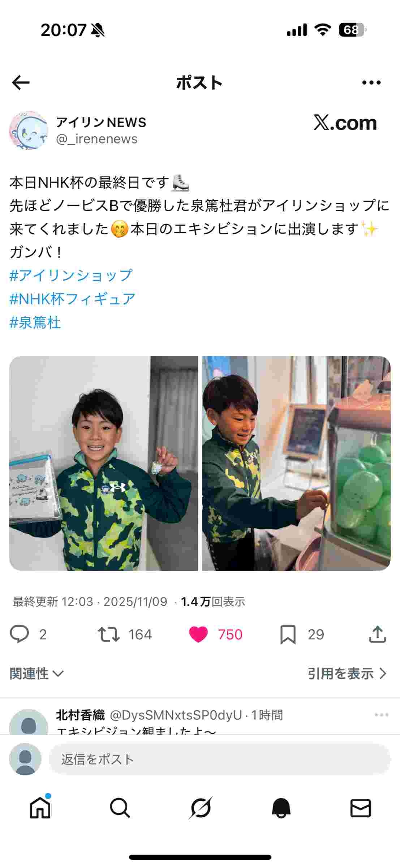Open the #アイリンショップ hashtag
The image size is (400, 868).
pos(71,275)
